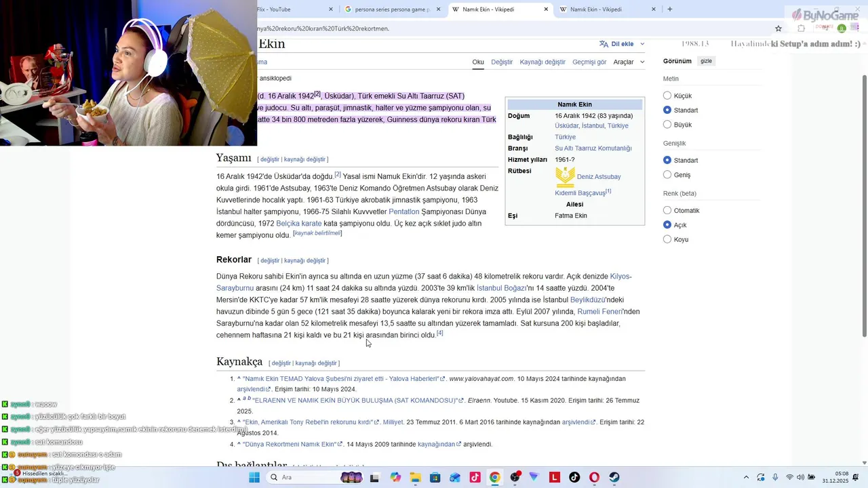The height and width of the screenshot is (488, 868).
Task: Open the Su Altı Taarruz Komutanlığı infobox link
Action: [593, 148]
